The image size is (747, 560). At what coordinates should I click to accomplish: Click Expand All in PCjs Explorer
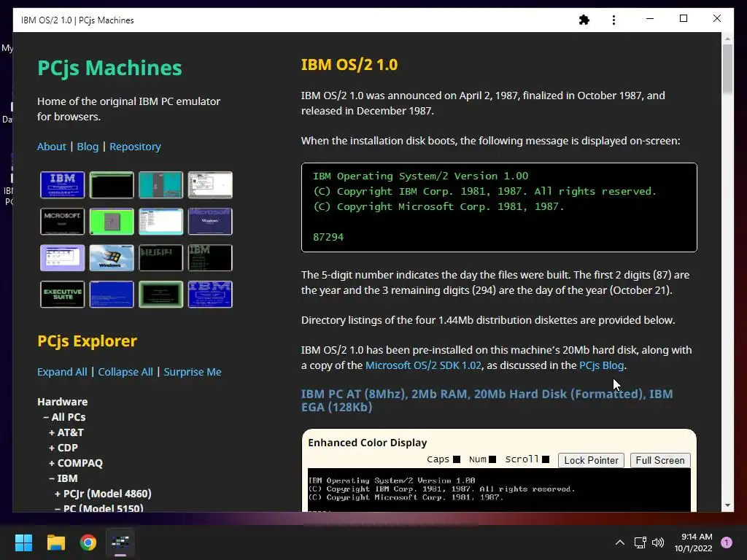coord(62,372)
